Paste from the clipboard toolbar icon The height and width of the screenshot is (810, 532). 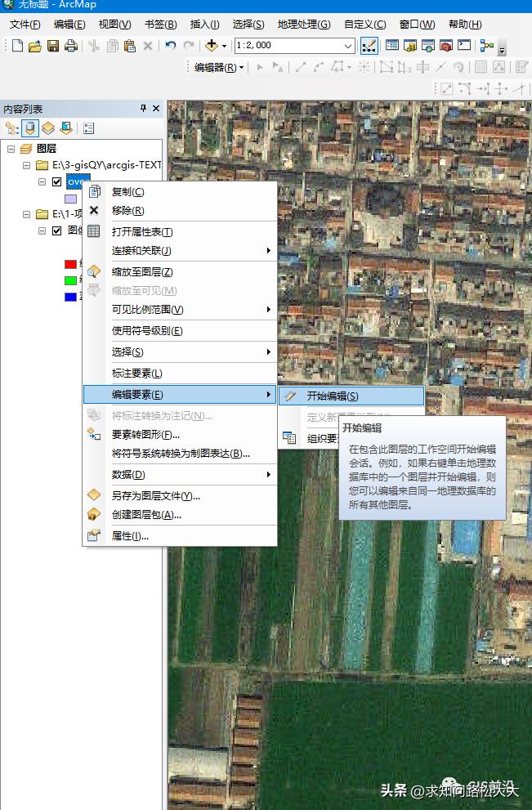[130, 46]
